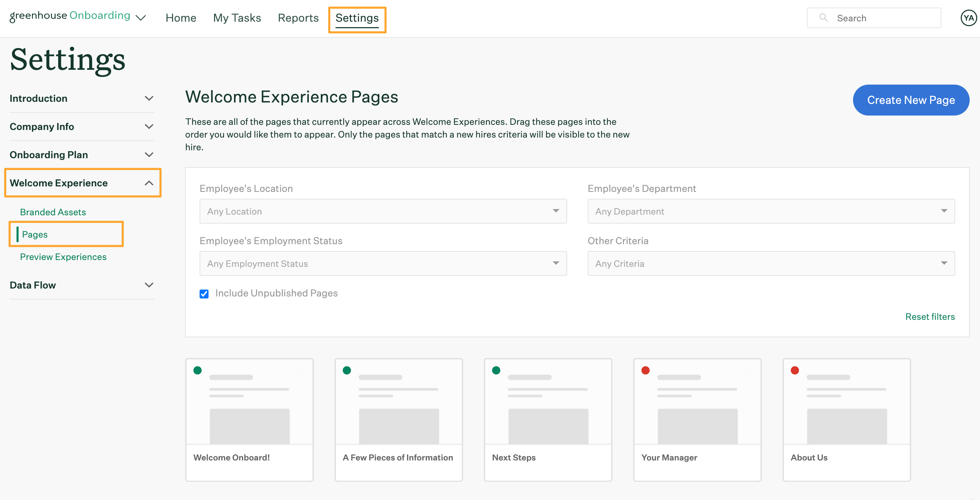Navigate to Preview Experiences section
The width and height of the screenshot is (980, 500).
[x=63, y=256]
